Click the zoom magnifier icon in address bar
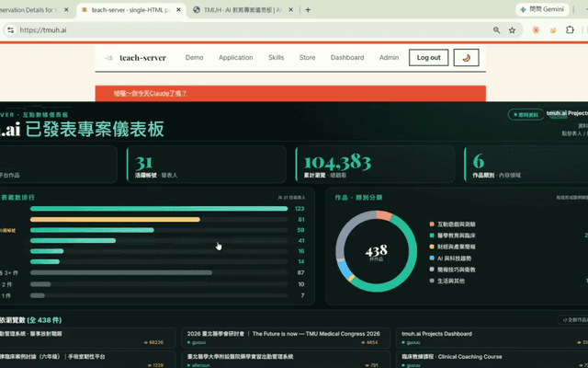Viewport: 588px width, 368px height. [496, 30]
